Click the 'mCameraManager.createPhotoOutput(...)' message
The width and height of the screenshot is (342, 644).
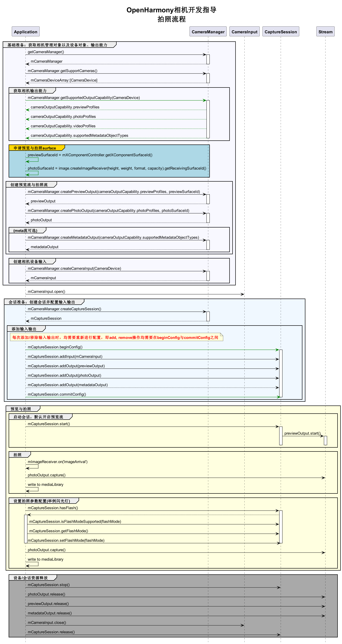click(x=108, y=211)
